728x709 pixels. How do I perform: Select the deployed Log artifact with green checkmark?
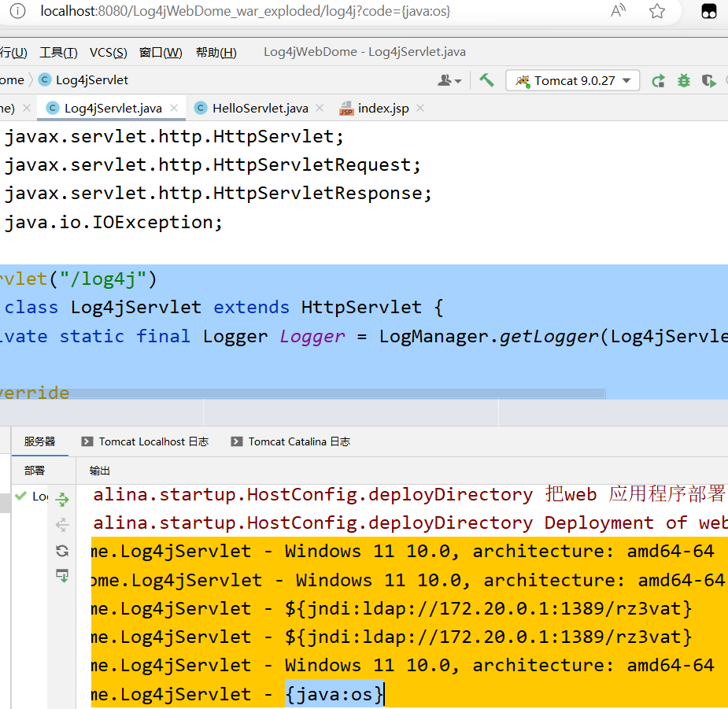pyautogui.click(x=31, y=497)
